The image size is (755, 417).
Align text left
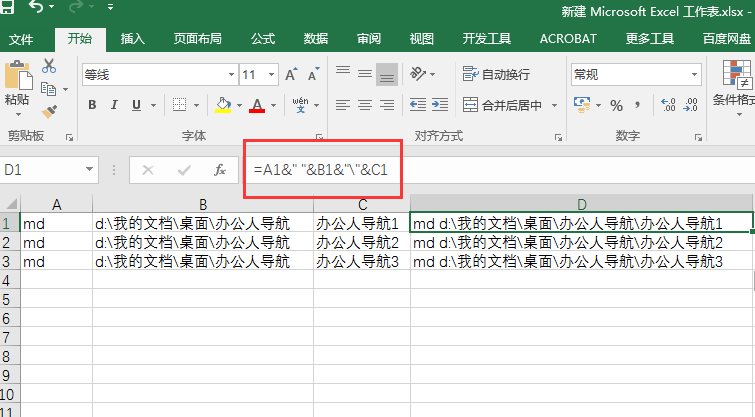coord(343,105)
